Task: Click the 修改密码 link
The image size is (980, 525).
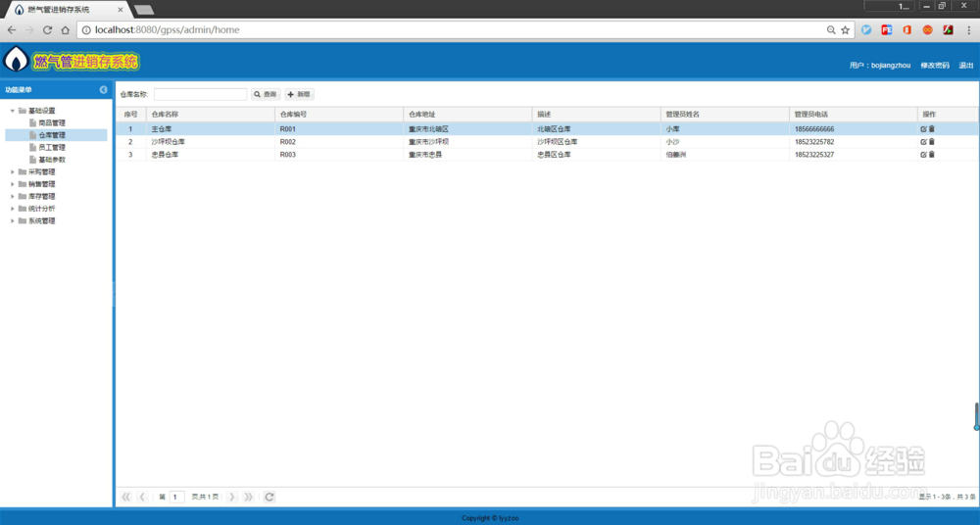Action: (934, 65)
